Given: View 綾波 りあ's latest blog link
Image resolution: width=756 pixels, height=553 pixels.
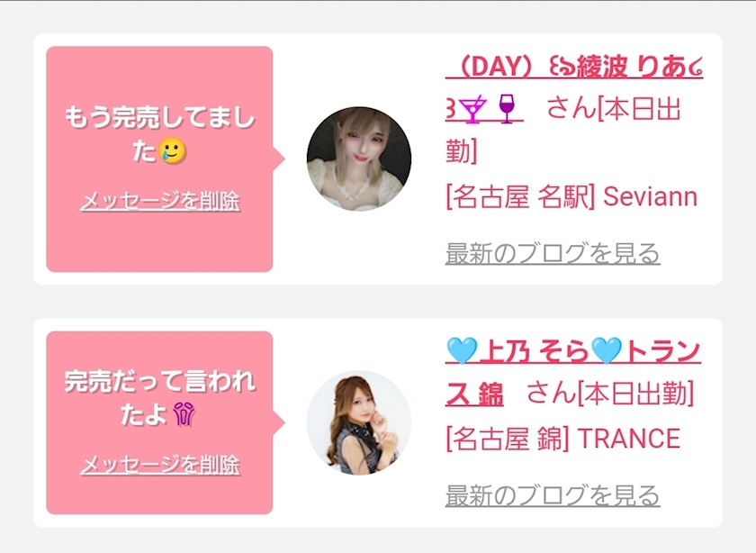Looking at the screenshot, I should 553,253.
